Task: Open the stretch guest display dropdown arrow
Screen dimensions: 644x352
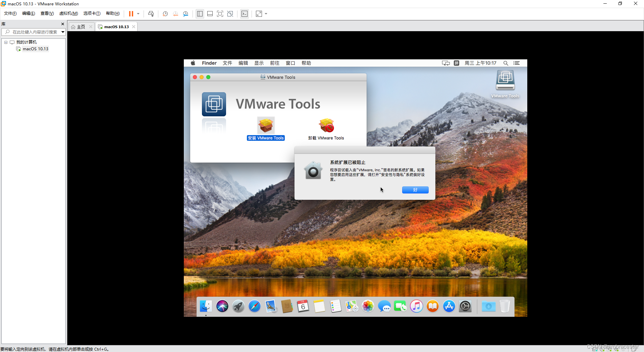Action: (x=266, y=14)
